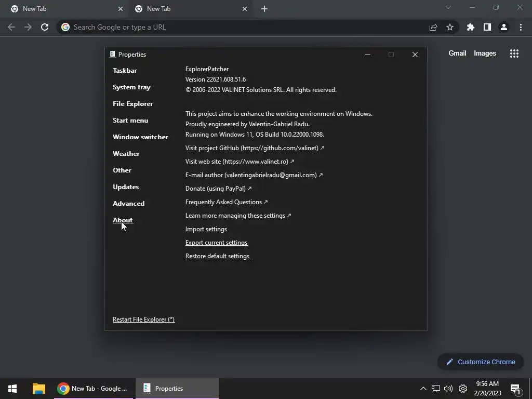532x399 pixels.
Task: Select Window switcher category
Action: (x=140, y=137)
